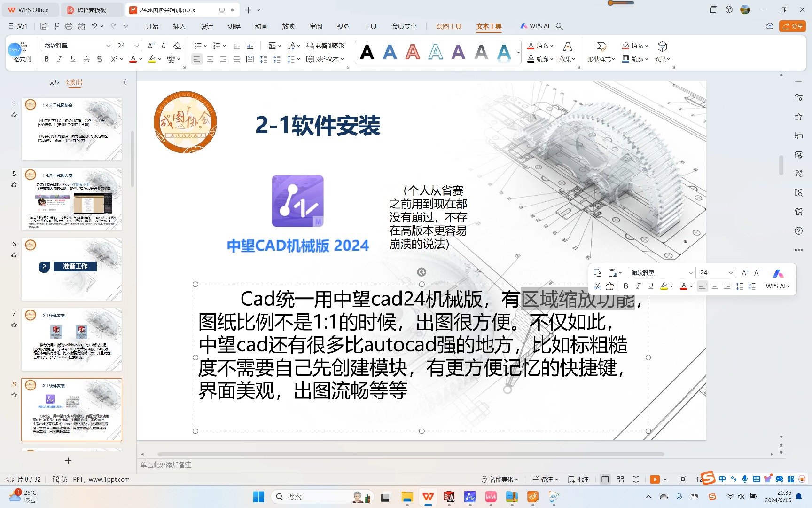
Task: Increase indent level icon in ribbon
Action: pyautogui.click(x=250, y=46)
